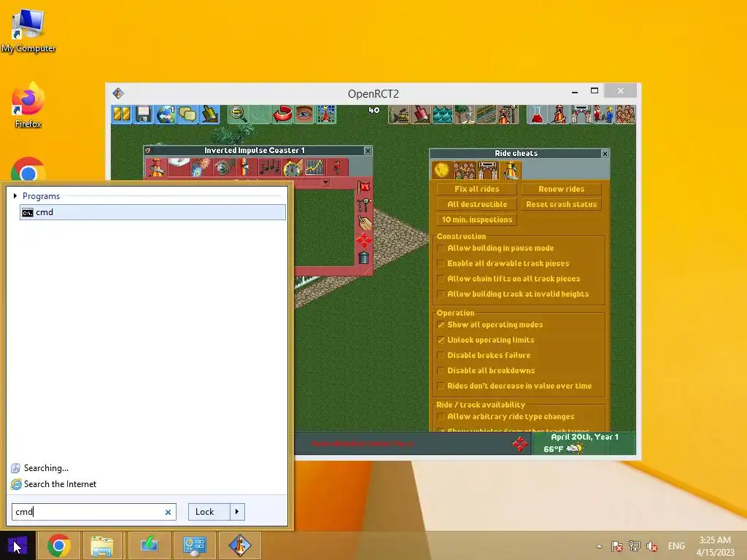Open the arrow next to Lock button
This screenshot has width=747, height=560.
[237, 512]
